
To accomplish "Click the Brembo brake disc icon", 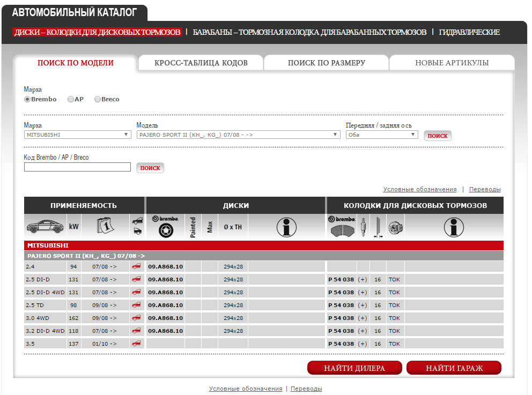I will tap(165, 227).
